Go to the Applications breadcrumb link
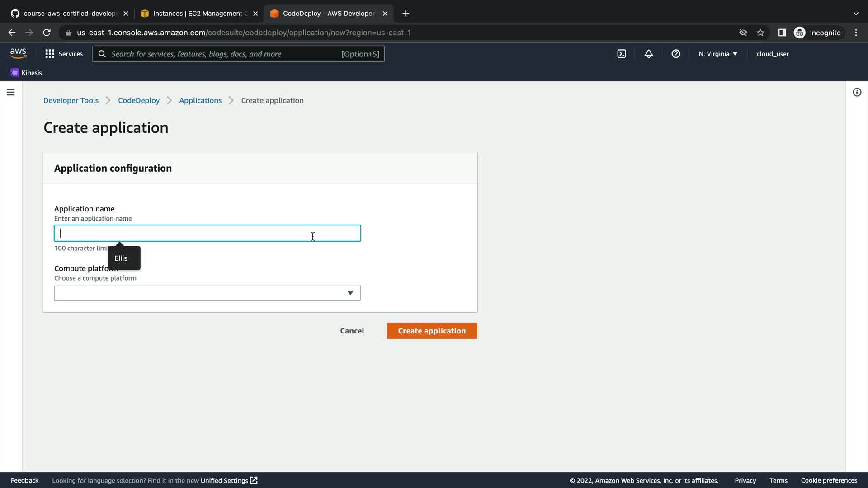 (x=200, y=100)
